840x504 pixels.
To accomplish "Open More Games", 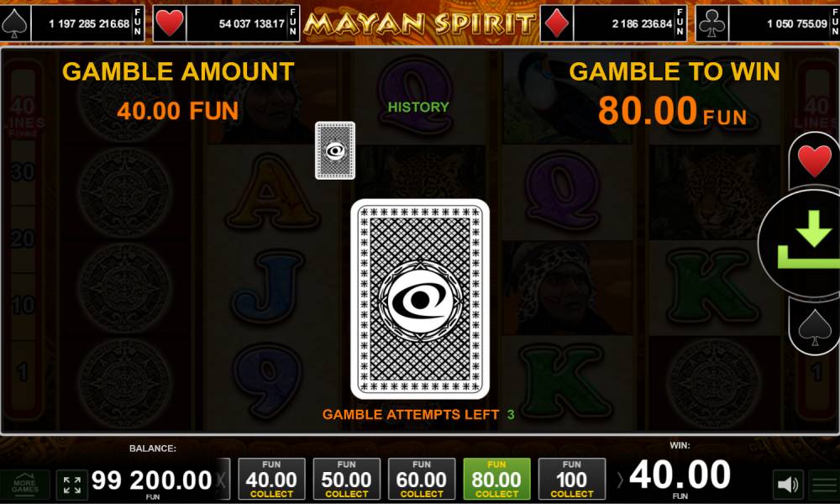I will (24, 484).
